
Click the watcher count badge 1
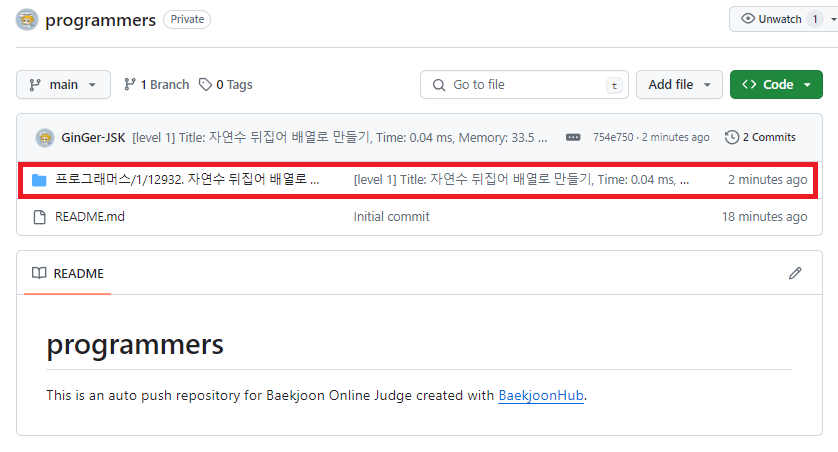point(815,19)
